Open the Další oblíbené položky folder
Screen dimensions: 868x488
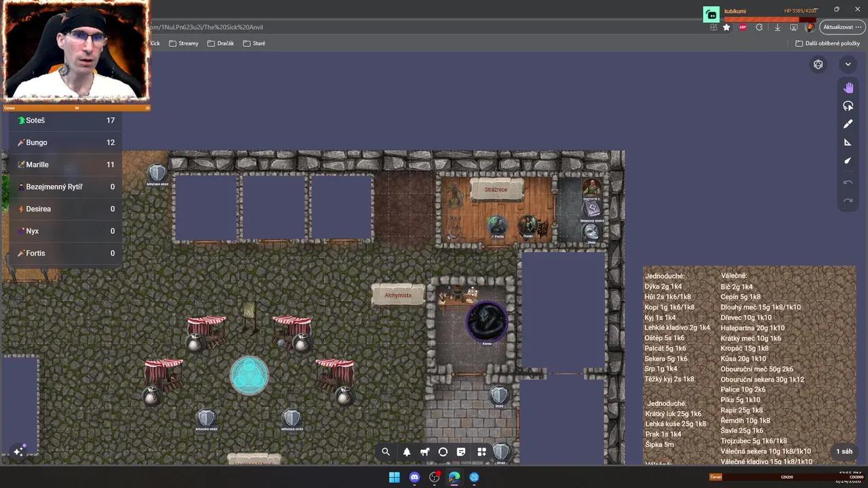click(827, 43)
